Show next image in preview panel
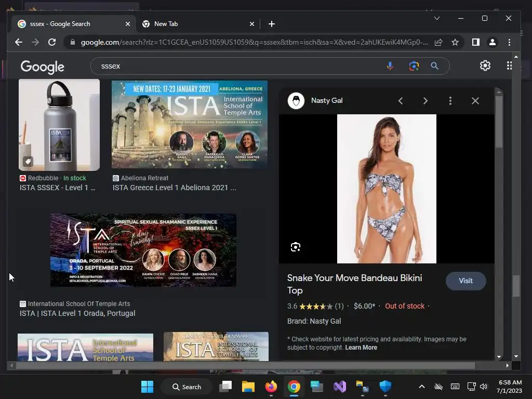The image size is (532, 399). pyautogui.click(x=425, y=101)
